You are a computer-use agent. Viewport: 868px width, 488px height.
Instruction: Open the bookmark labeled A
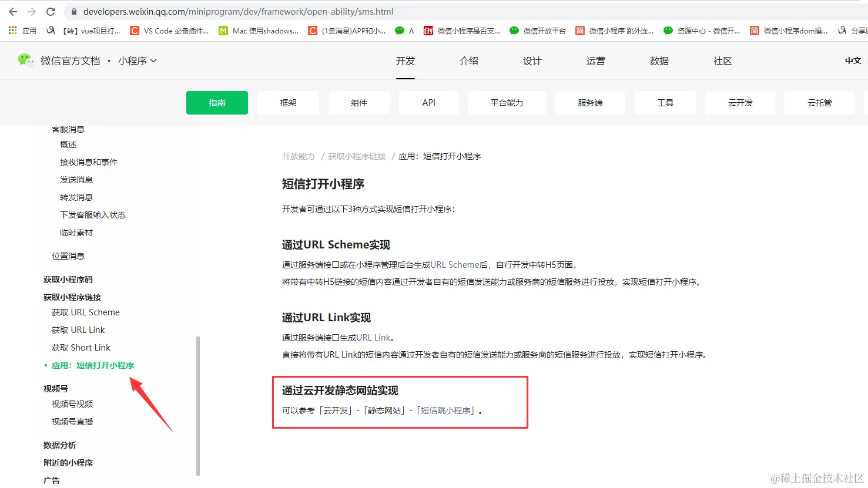coord(405,31)
